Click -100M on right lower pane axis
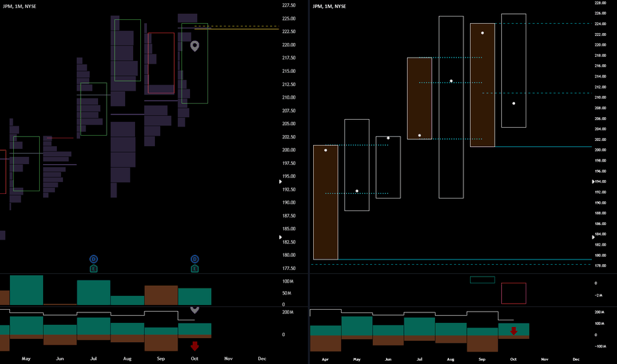 coord(600,347)
